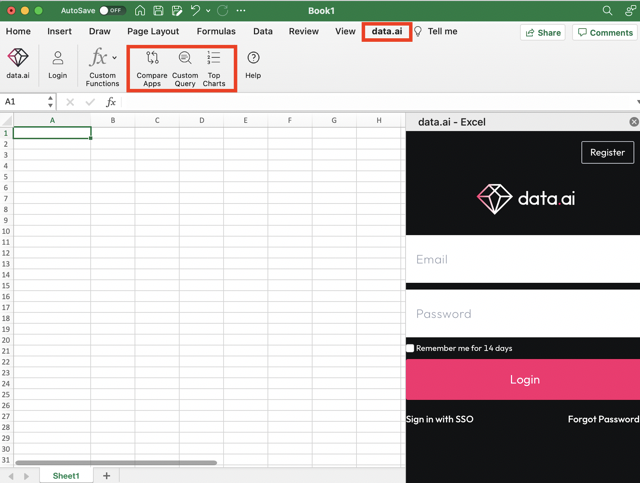
Task: Click the formula bar Insert Function fx icon
Action: (111, 102)
